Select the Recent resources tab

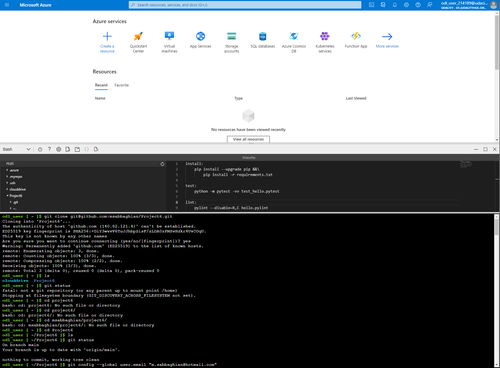coord(101,85)
